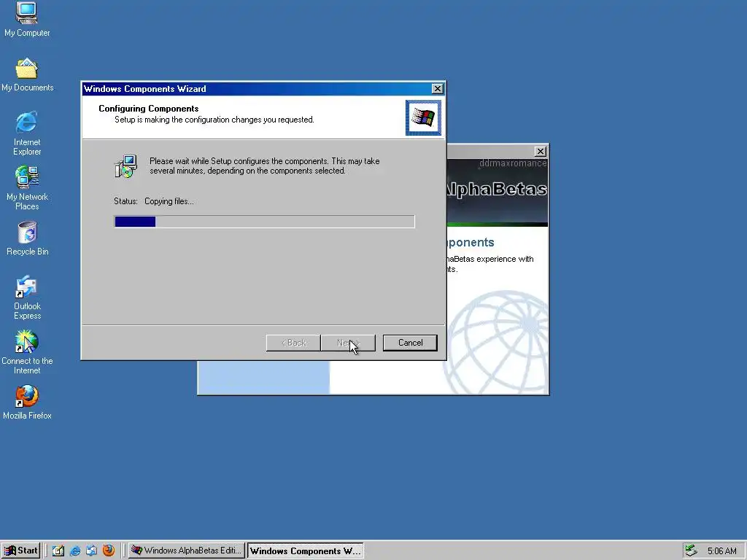This screenshot has width=747, height=560.
Task: Click the Status: Copying files text
Action: 154,201
